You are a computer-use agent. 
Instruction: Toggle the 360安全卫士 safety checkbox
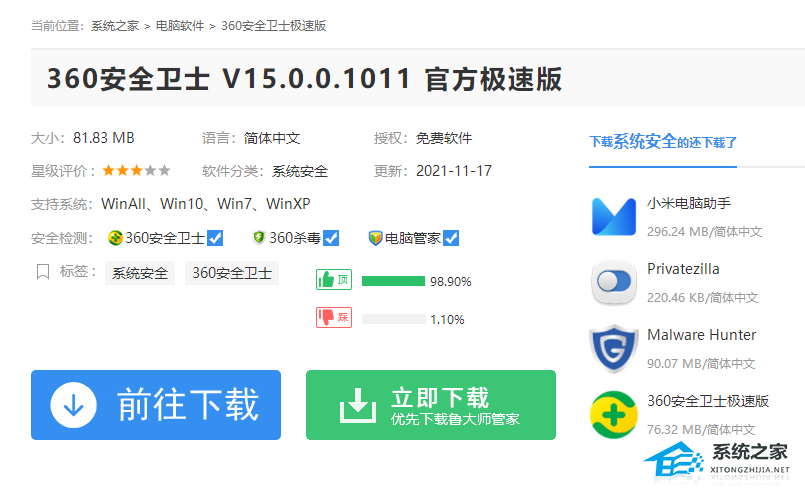tap(215, 238)
